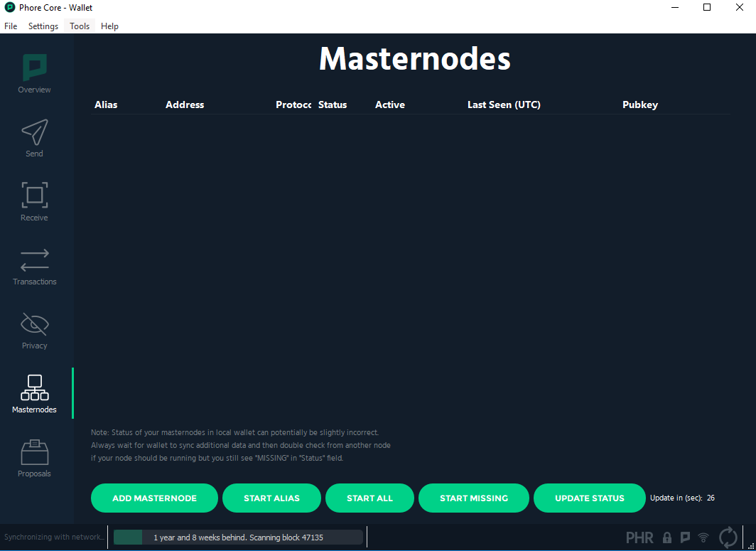Image resolution: width=756 pixels, height=551 pixels.
Task: Sort by Protocol column header
Action: tap(293, 105)
